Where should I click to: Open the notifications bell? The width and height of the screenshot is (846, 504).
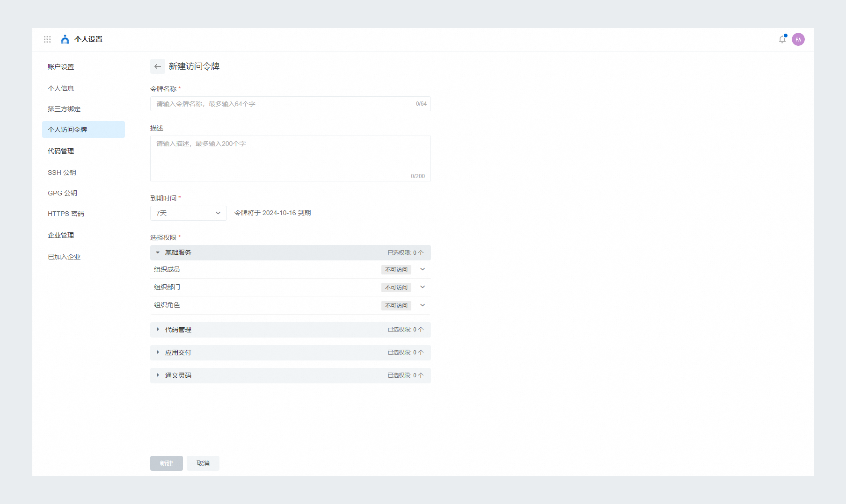(782, 39)
